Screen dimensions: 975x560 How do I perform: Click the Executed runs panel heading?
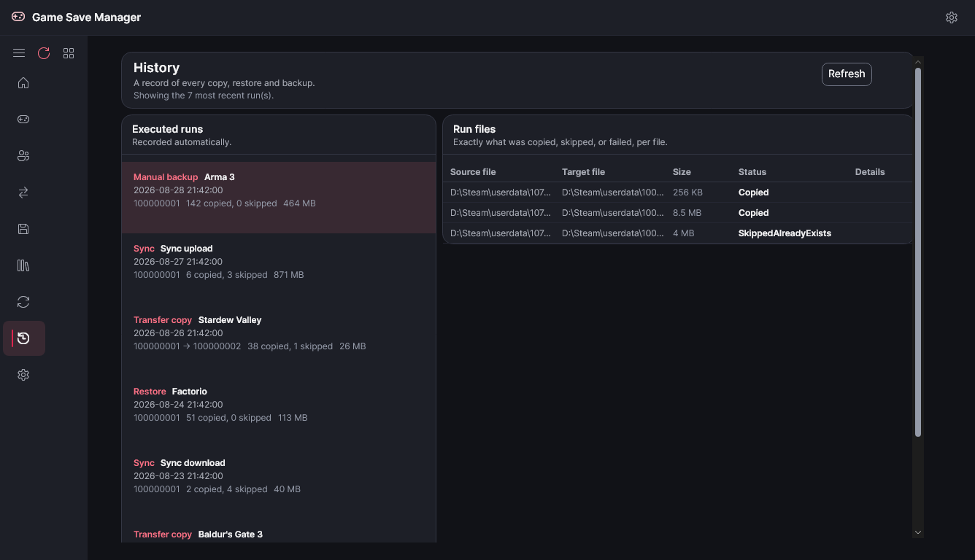(x=168, y=129)
